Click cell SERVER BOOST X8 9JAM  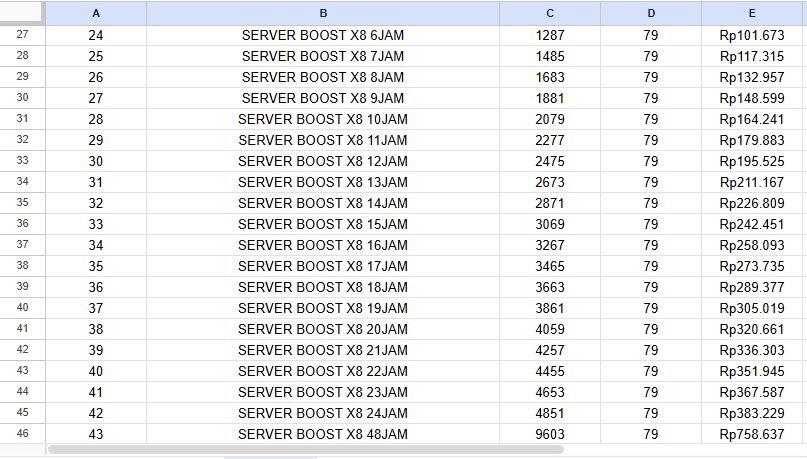(x=323, y=98)
